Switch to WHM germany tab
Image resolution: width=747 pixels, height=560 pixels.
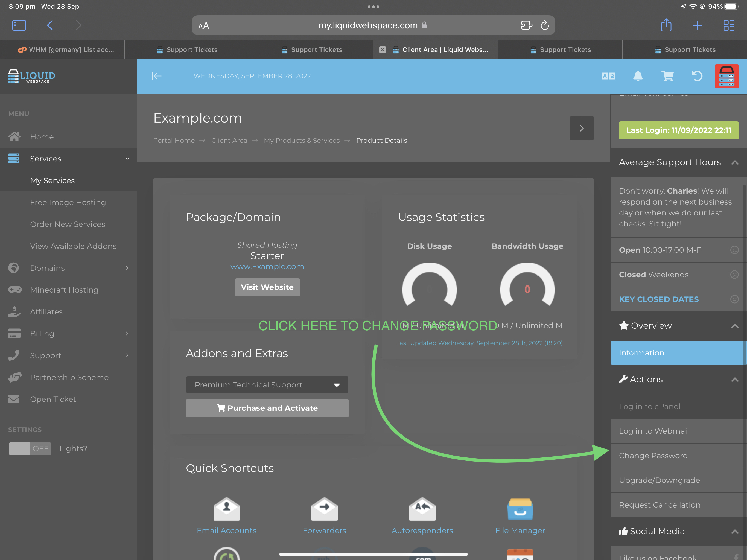coord(66,50)
